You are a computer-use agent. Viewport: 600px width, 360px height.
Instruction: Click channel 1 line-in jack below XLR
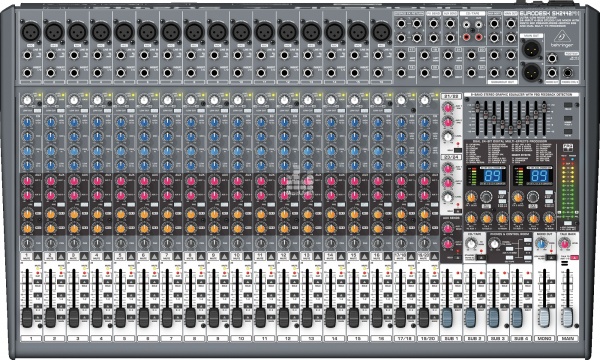point(28,55)
